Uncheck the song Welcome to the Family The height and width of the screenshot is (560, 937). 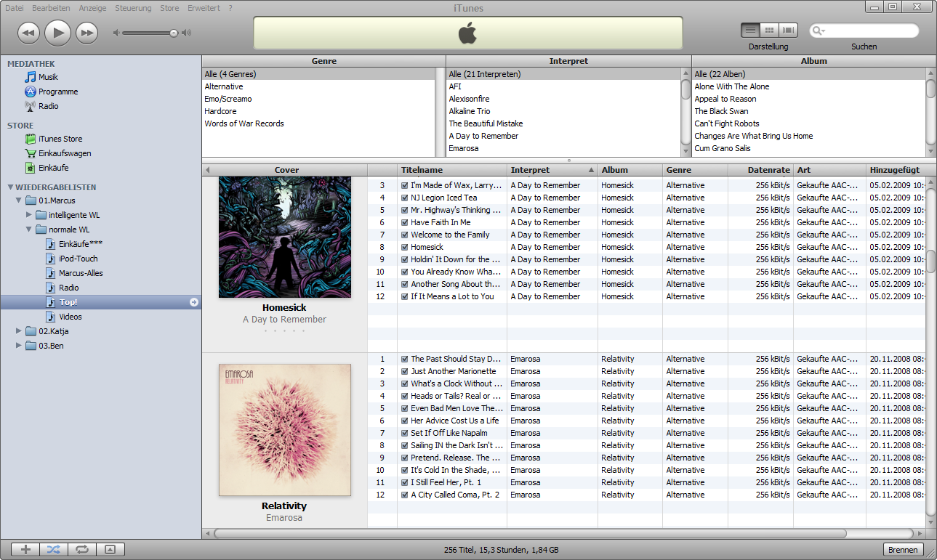coord(405,235)
